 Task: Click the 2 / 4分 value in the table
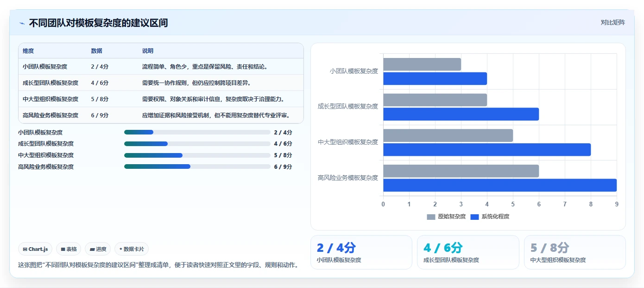pyautogui.click(x=100, y=67)
